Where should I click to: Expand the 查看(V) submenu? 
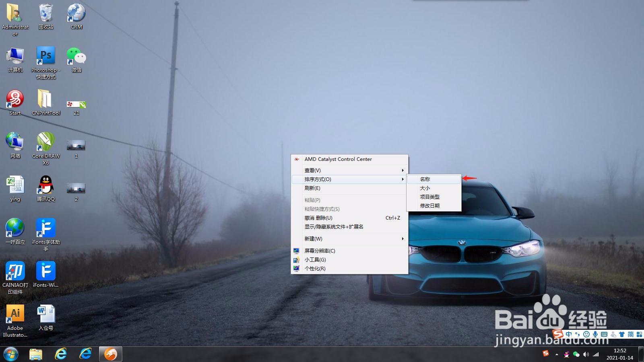[349, 171]
